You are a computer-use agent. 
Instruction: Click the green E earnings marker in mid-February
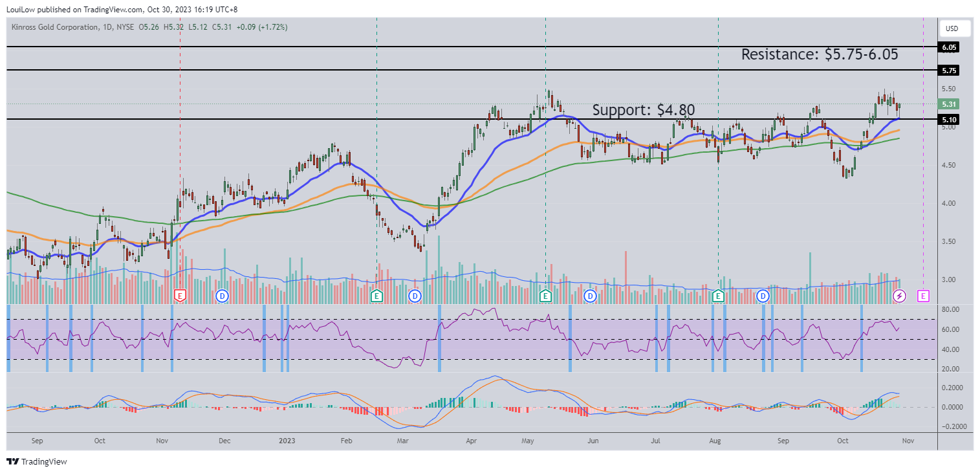click(x=376, y=296)
